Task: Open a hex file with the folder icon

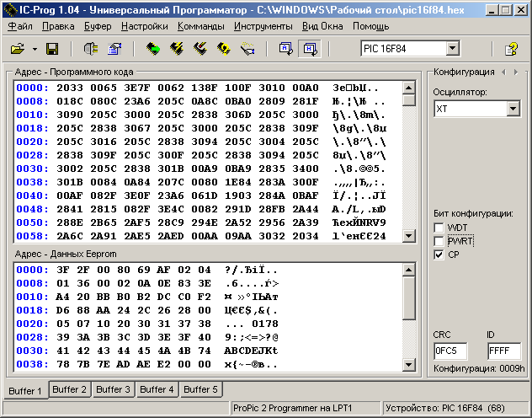Action: pos(18,49)
